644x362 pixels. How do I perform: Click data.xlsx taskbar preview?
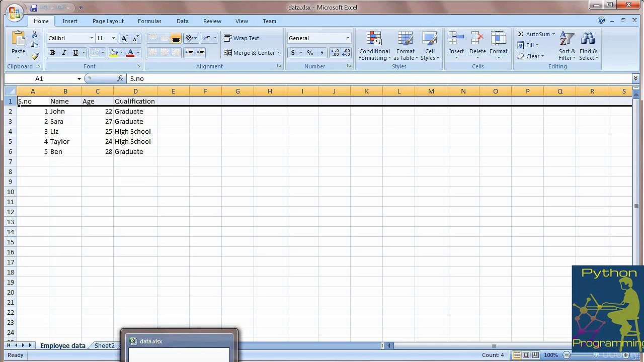point(179,346)
